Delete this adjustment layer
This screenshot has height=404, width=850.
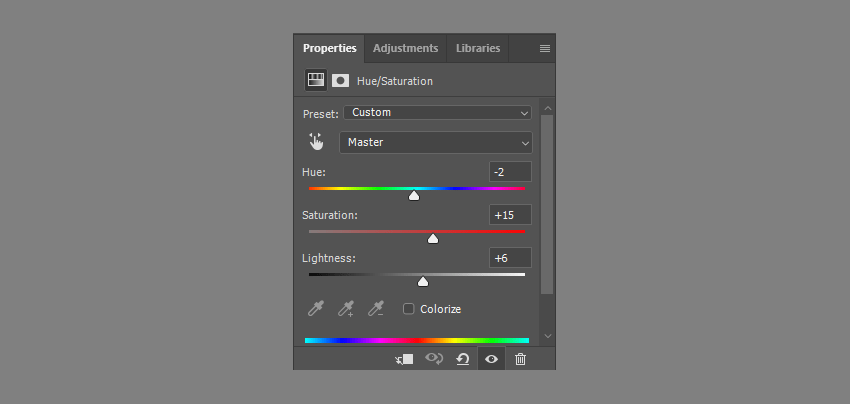(x=520, y=358)
